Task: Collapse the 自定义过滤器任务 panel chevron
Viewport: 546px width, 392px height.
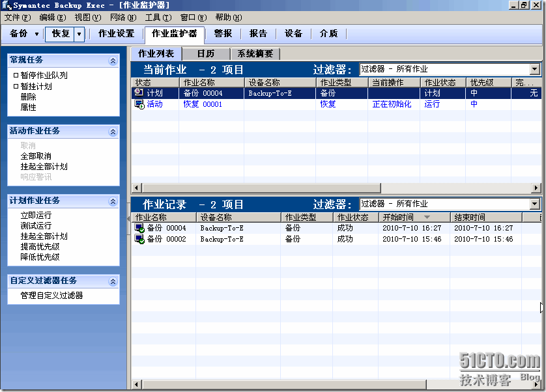Action: (113, 281)
